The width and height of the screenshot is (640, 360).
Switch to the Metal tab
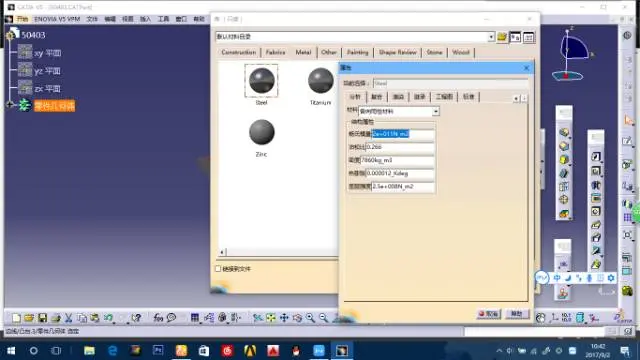coord(303,52)
